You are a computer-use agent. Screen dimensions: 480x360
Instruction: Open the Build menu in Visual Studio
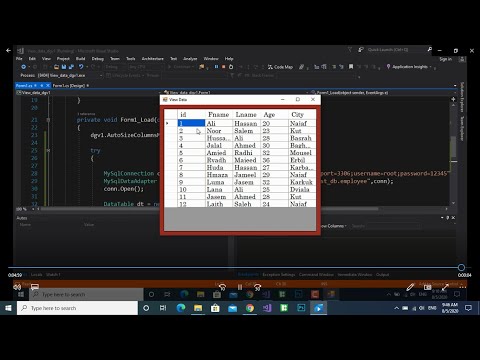(80, 59)
